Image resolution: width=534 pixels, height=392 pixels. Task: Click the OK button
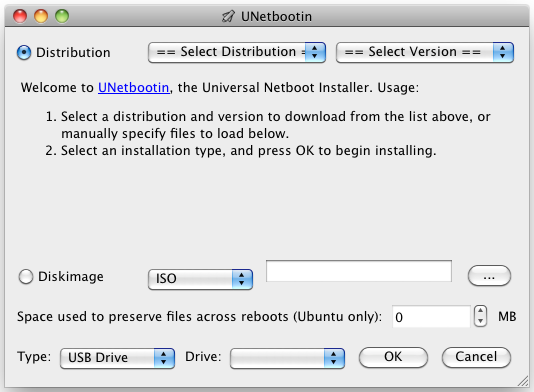click(393, 357)
